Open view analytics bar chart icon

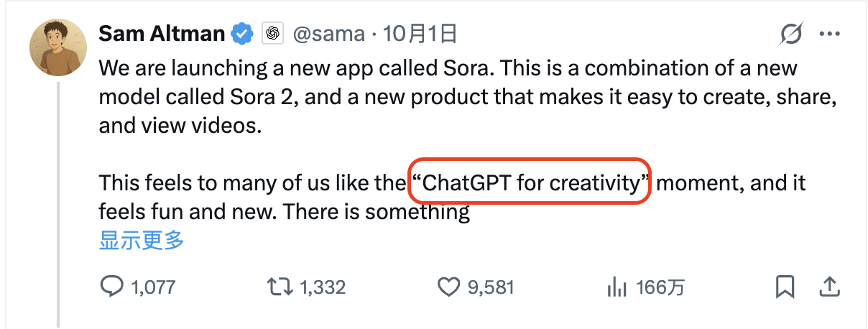coord(617,287)
